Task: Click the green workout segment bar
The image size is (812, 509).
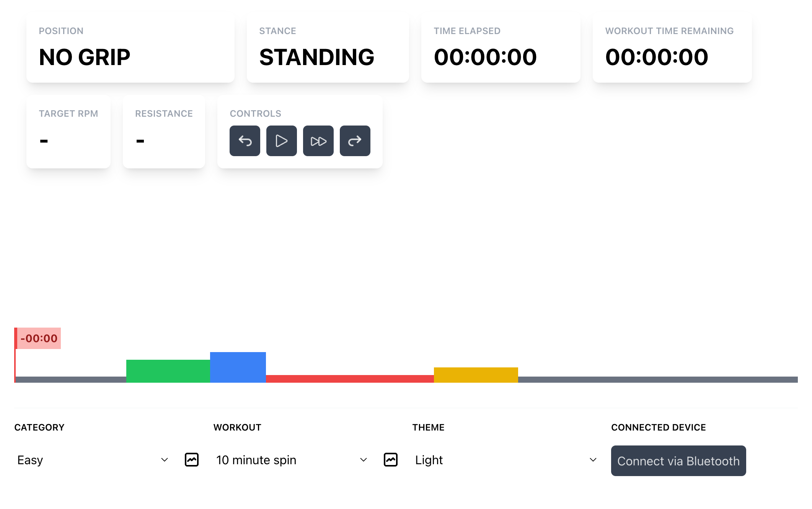Action: (168, 371)
